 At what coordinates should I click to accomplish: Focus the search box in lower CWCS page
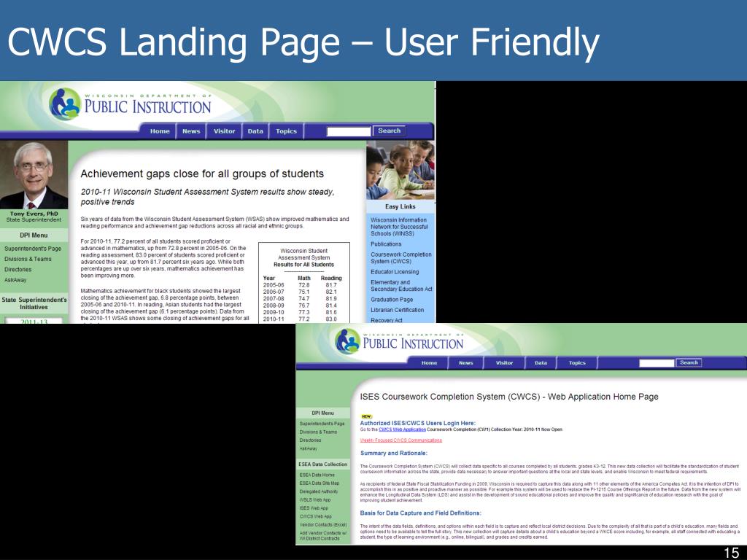click(657, 363)
